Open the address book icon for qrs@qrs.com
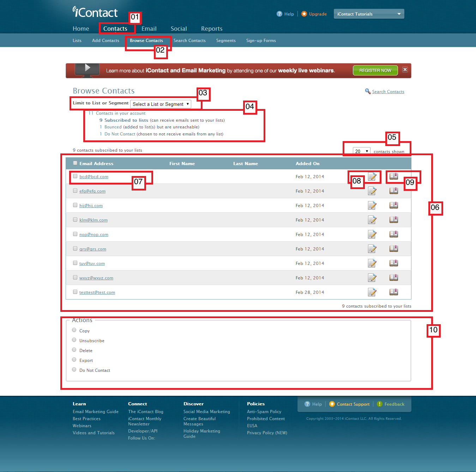 (393, 248)
